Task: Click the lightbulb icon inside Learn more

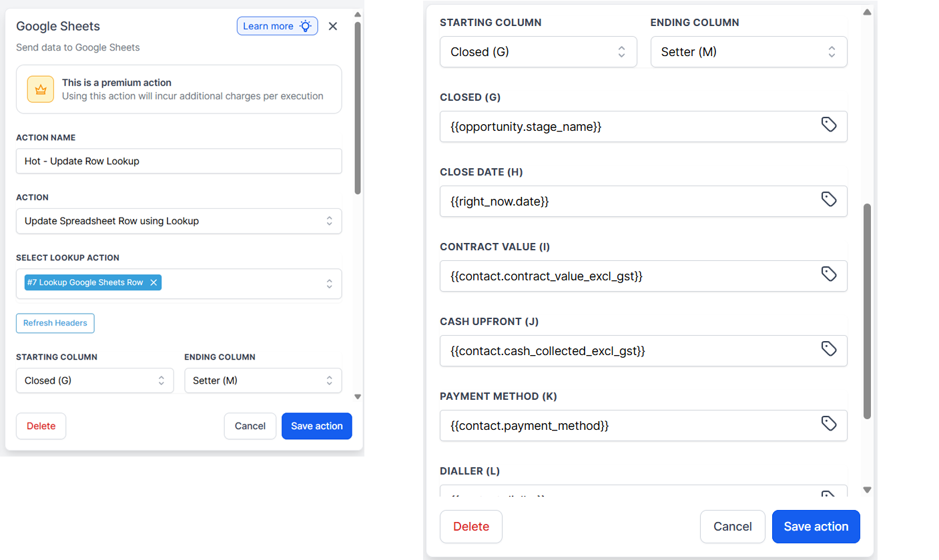Action: [306, 25]
